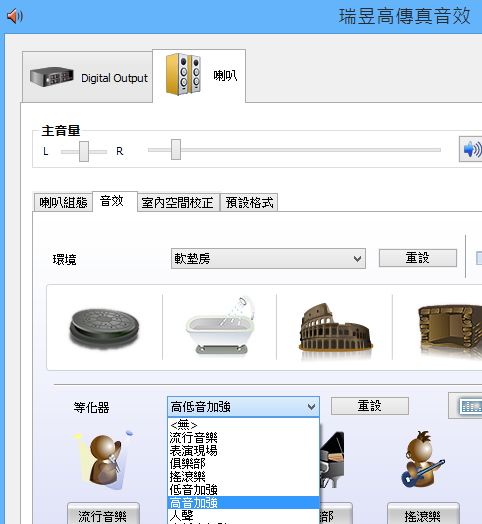Click the speaker icon in the title bar
The width and height of the screenshot is (482, 524).
click(x=15, y=16)
